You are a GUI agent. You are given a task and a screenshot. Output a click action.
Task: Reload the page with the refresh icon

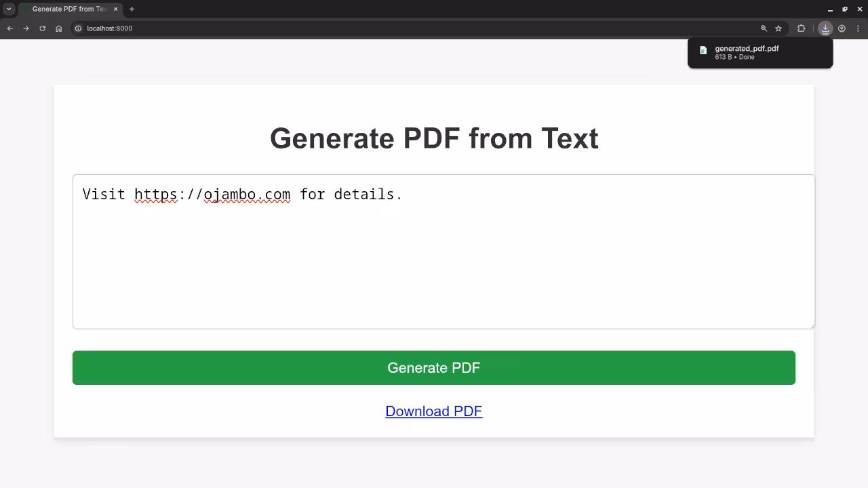[x=42, y=28]
